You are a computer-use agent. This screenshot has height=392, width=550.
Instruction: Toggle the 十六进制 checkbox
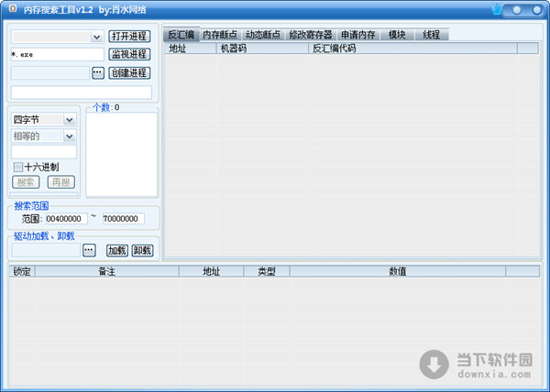click(18, 167)
